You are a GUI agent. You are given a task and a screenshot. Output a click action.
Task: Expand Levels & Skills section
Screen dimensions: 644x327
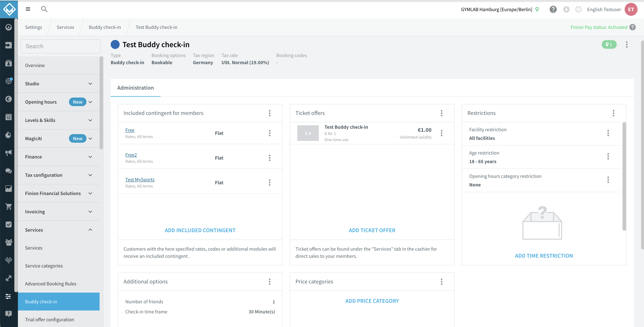coord(59,120)
